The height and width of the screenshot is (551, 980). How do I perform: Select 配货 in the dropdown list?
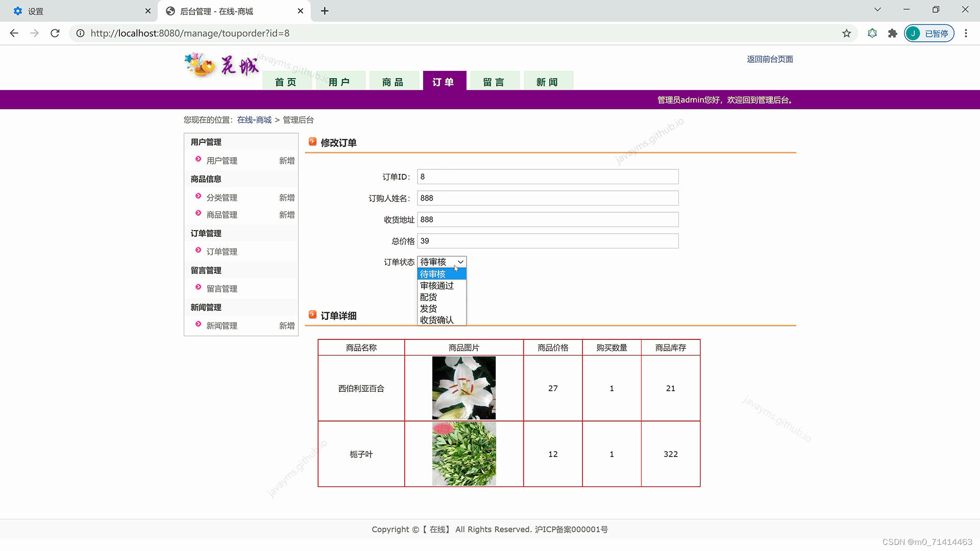tap(442, 297)
